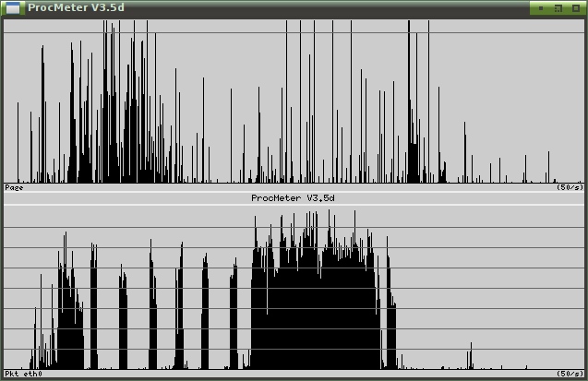Viewport: 588px width, 381px height.
Task: Click the hollow square titlebar button
Action: (576, 8)
